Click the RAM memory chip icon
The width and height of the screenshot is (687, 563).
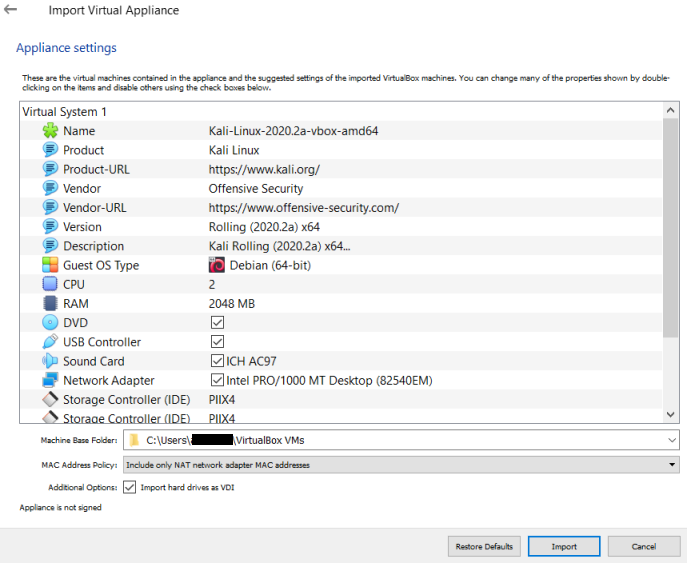pyautogui.click(x=50, y=304)
